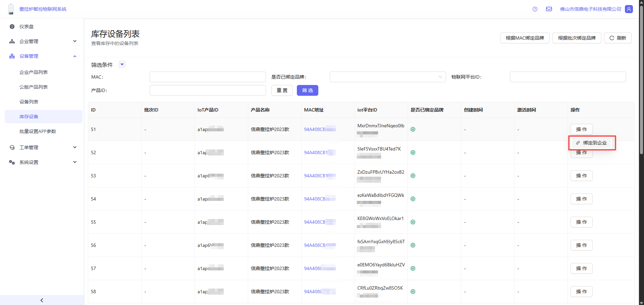Click the help question mark icon
This screenshot has width=644, height=305.
coord(535,9)
